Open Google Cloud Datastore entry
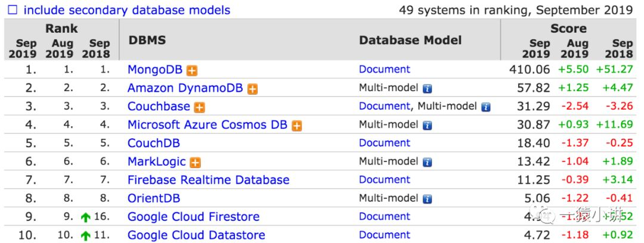 pyautogui.click(x=196, y=235)
